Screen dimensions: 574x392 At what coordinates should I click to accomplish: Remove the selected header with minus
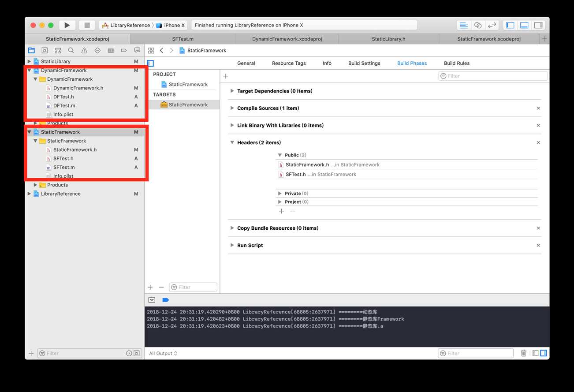293,211
